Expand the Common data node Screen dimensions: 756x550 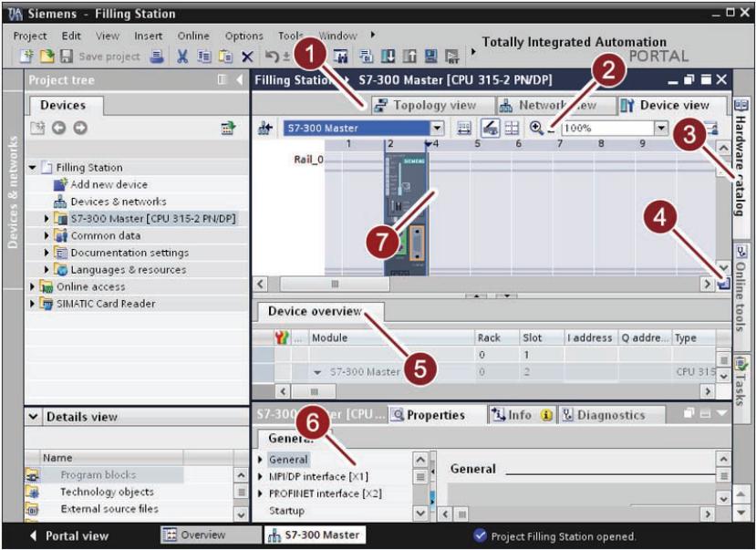(47, 235)
